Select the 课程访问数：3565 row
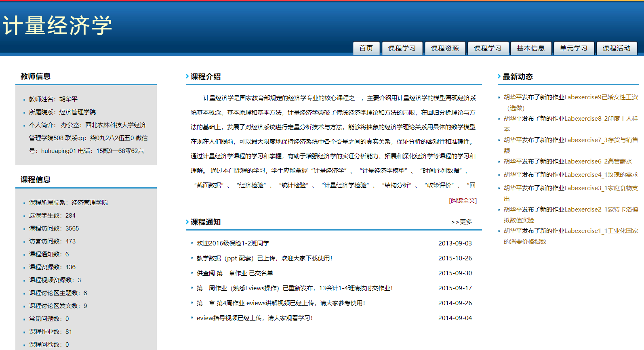This screenshot has height=350, width=644. [x=54, y=228]
